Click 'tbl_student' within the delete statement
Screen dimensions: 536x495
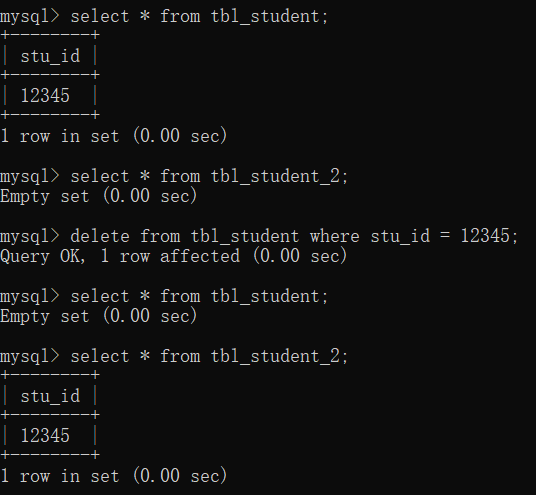pos(245,236)
